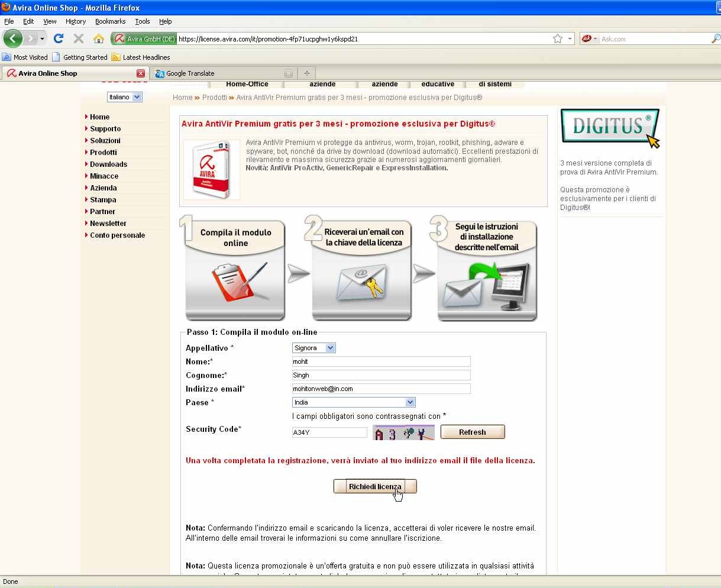Screen dimensions: 721x588
Task: Select the Avira Online Shop tab
Action: pyautogui.click(x=75, y=73)
